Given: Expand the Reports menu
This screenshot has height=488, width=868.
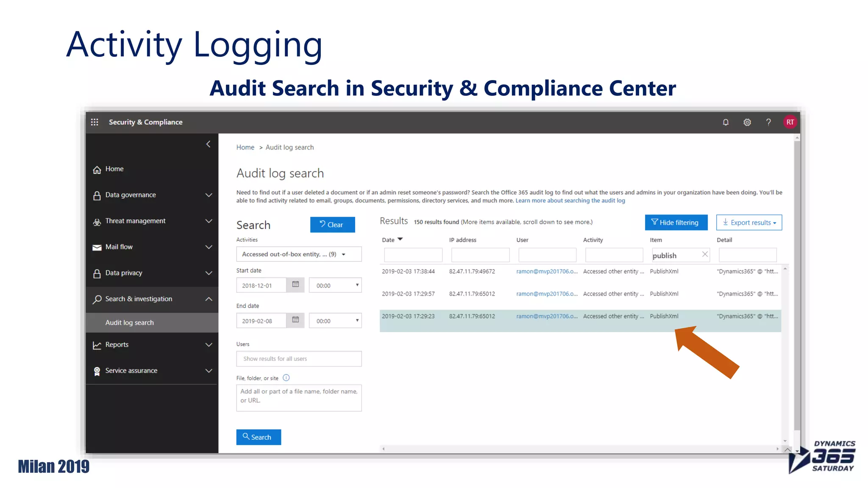Looking at the screenshot, I should (x=209, y=344).
